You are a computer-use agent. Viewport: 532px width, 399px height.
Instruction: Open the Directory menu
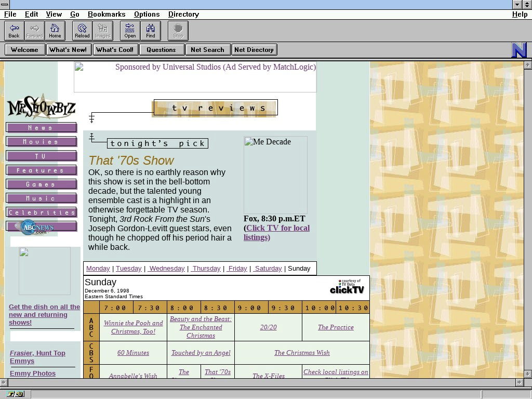tap(183, 14)
